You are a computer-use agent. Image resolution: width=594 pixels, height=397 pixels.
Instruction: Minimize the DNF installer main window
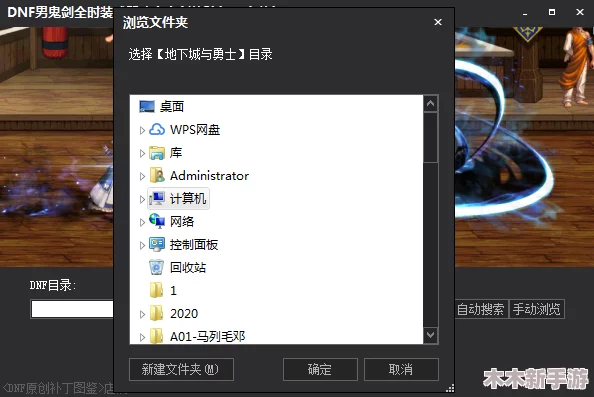[x=525, y=13]
